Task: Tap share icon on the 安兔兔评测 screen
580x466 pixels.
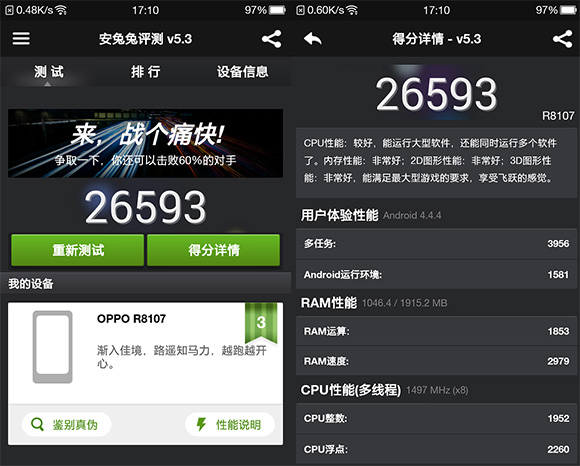Action: click(x=272, y=39)
